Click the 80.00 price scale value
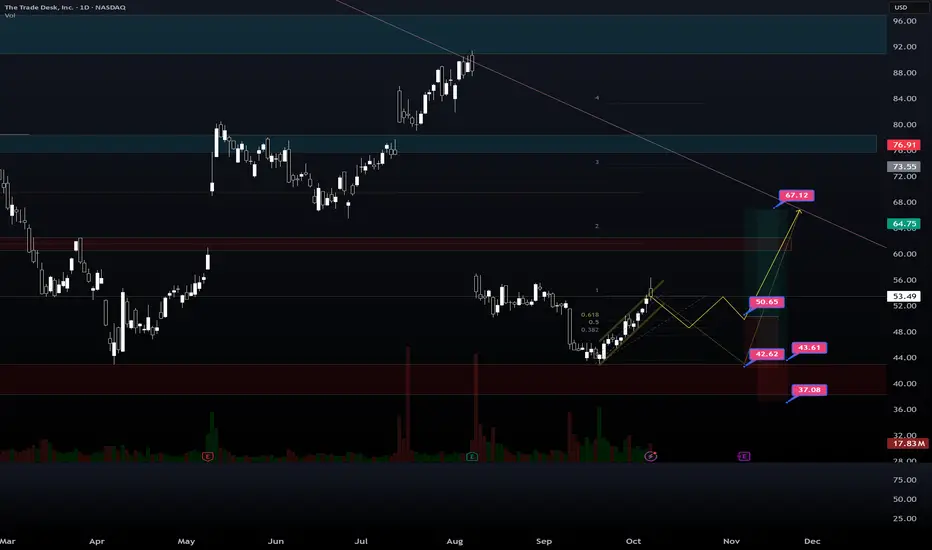Image resolution: width=932 pixels, height=550 pixels. 904,124
